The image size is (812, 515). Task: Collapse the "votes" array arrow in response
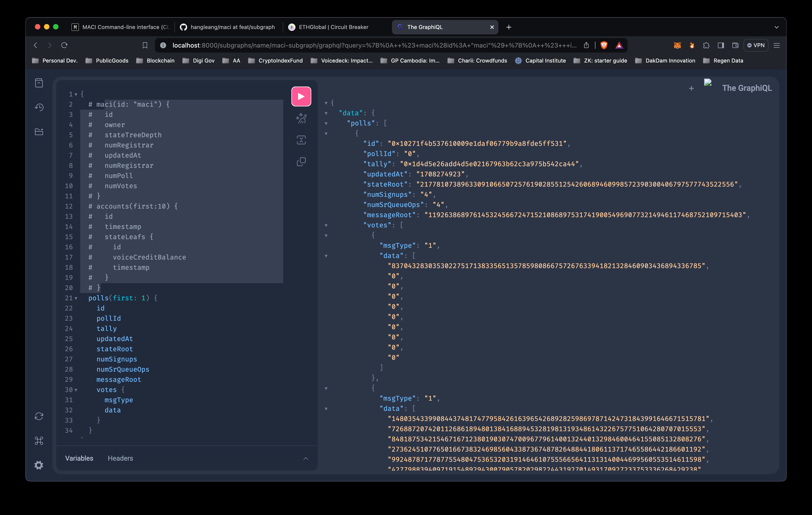coord(326,225)
